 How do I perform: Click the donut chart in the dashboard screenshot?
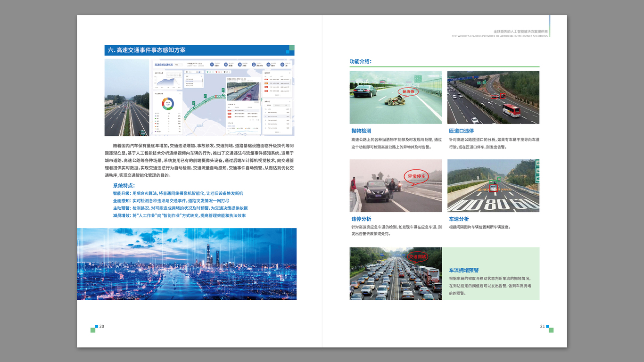[x=168, y=104]
